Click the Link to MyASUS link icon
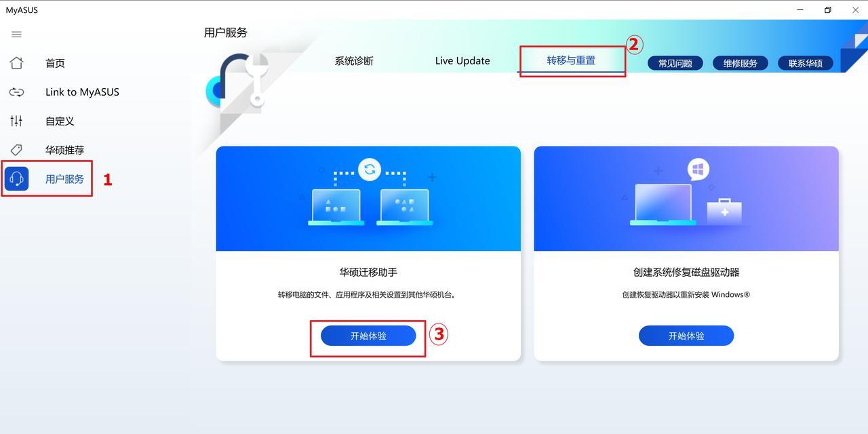 [x=17, y=92]
